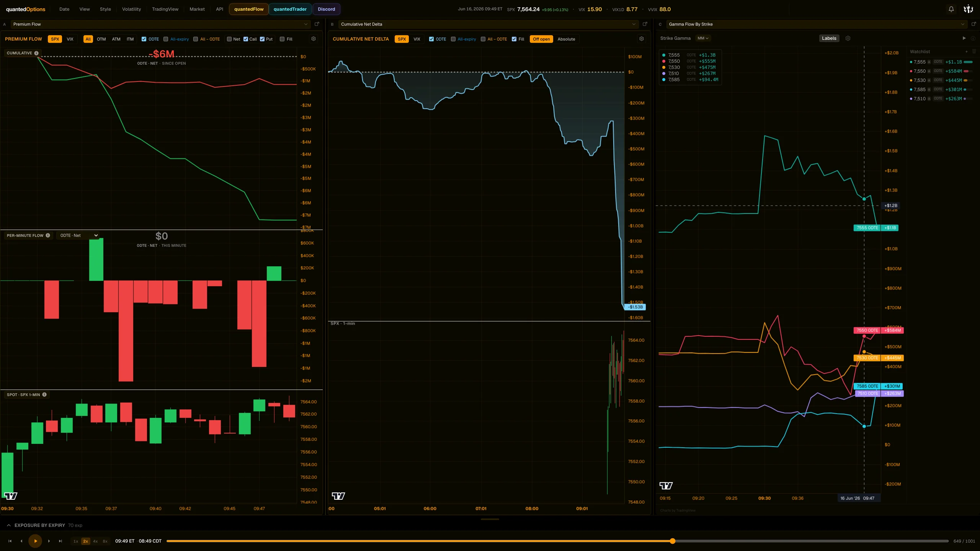Click the A badge on watchlist row 7,555
The image size is (980, 551).
(x=929, y=62)
